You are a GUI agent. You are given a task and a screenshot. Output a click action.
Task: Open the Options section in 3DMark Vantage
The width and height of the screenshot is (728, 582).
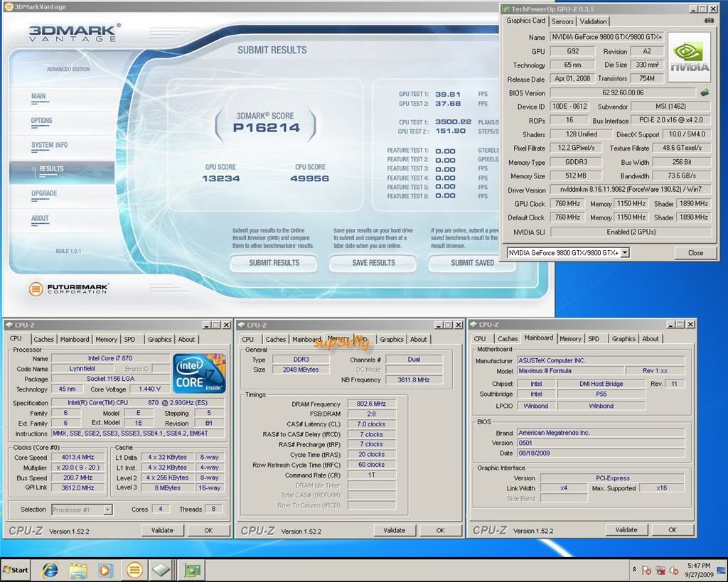[x=42, y=121]
